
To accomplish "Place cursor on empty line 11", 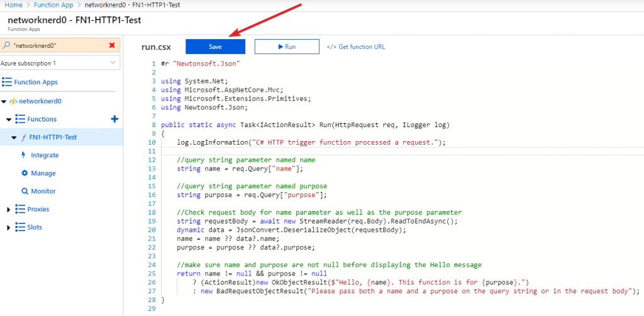I will pyautogui.click(x=402, y=151).
